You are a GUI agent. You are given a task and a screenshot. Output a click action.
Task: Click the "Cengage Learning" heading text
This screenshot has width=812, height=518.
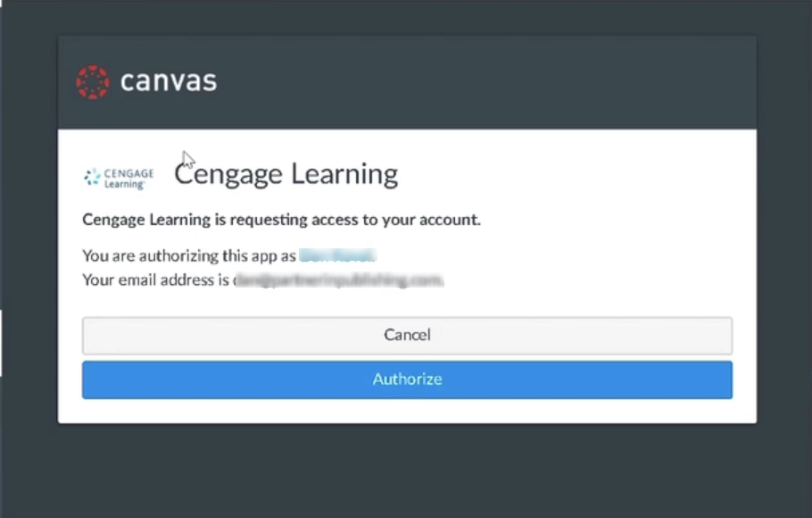(x=286, y=174)
